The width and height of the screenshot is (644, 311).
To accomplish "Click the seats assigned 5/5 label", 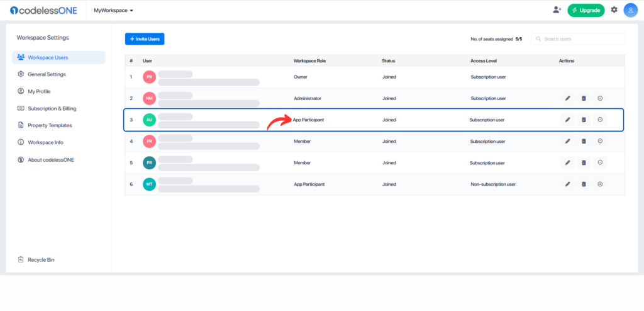I will point(496,39).
